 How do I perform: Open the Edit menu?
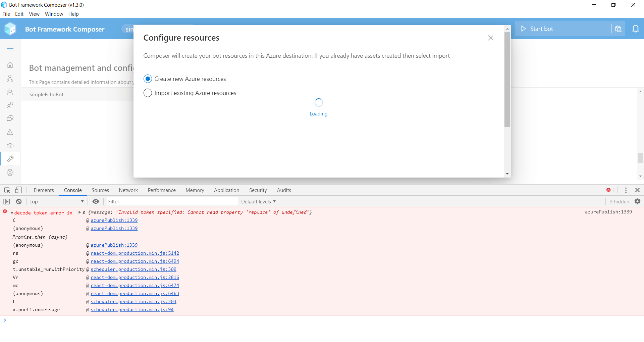[x=19, y=14]
